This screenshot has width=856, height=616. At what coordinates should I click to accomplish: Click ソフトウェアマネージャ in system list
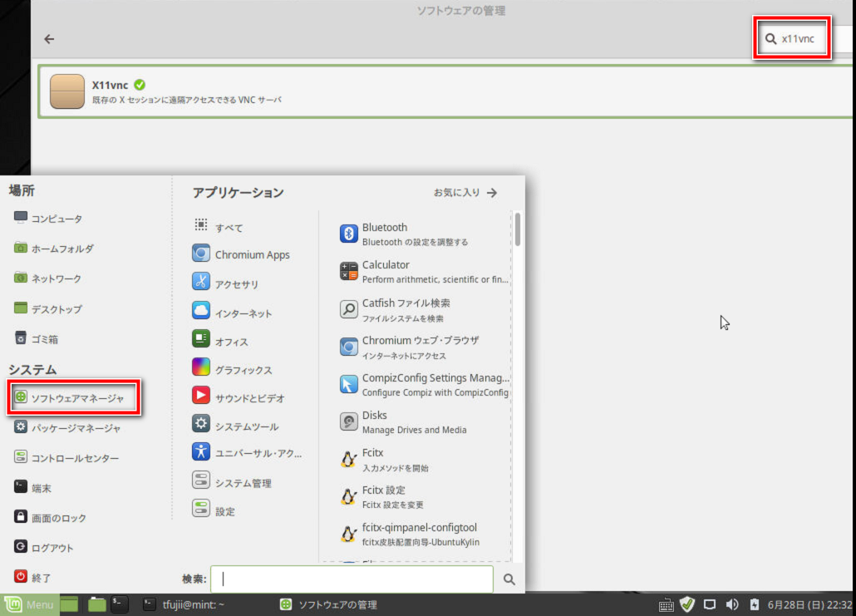coord(76,398)
